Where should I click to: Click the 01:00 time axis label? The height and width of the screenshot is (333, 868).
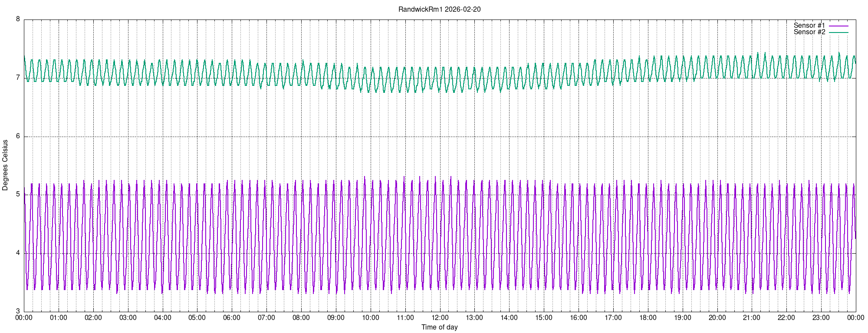pos(59,318)
